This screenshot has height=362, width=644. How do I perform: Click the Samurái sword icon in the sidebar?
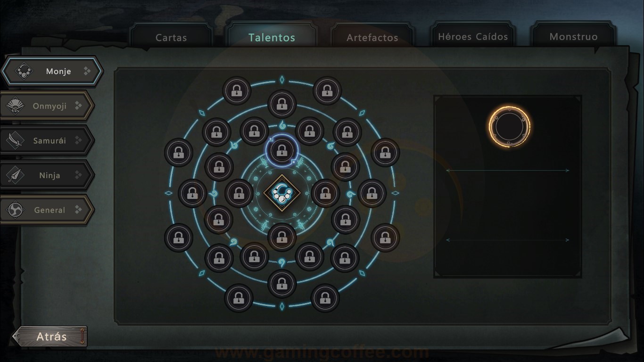point(16,140)
